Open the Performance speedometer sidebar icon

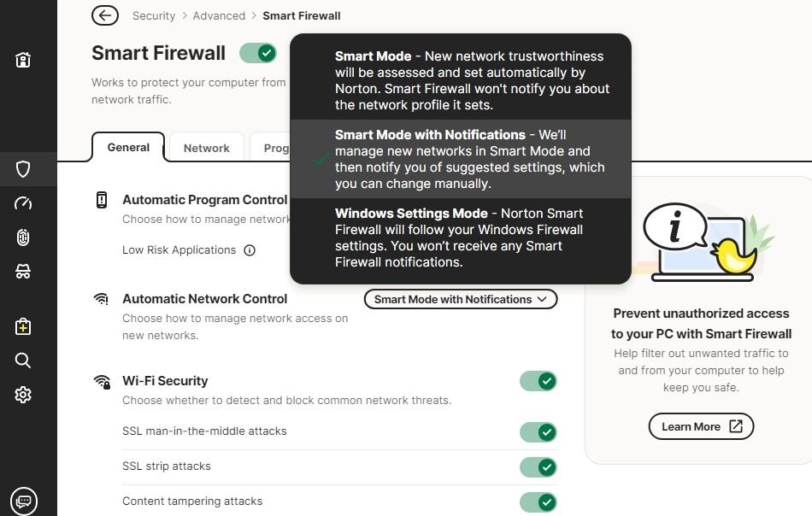click(x=23, y=203)
